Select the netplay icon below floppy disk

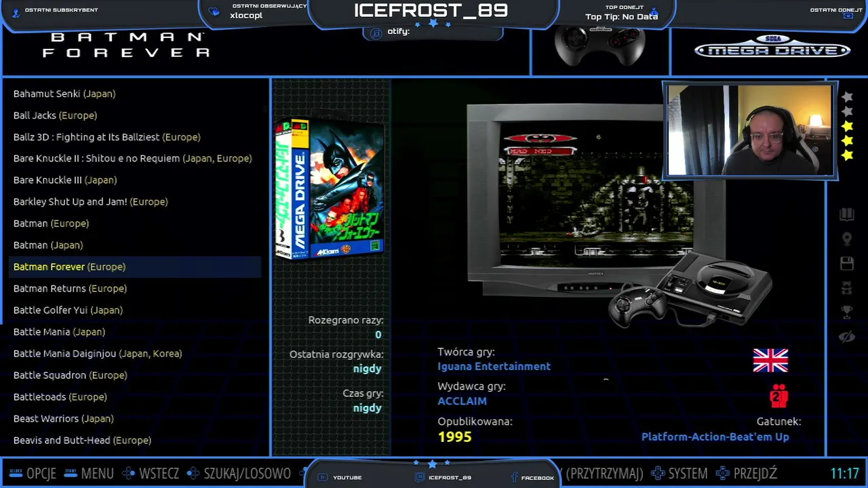[847, 288]
